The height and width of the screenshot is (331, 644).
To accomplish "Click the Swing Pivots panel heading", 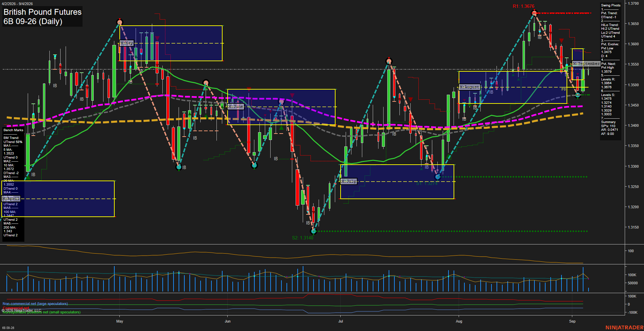I will 611,5.
